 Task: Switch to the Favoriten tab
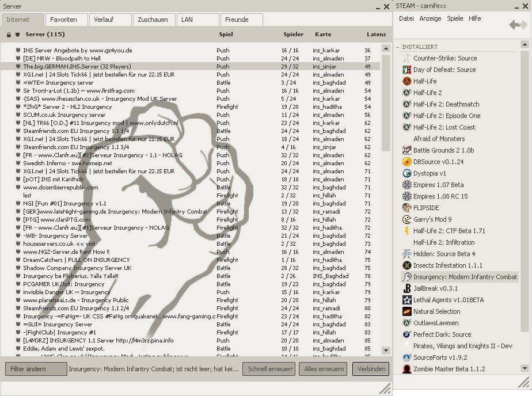67,20
